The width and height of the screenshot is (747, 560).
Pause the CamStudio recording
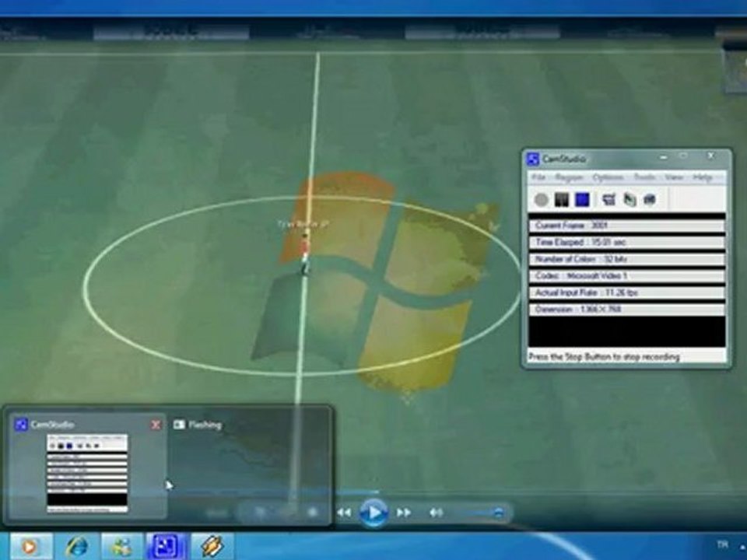pos(561,200)
